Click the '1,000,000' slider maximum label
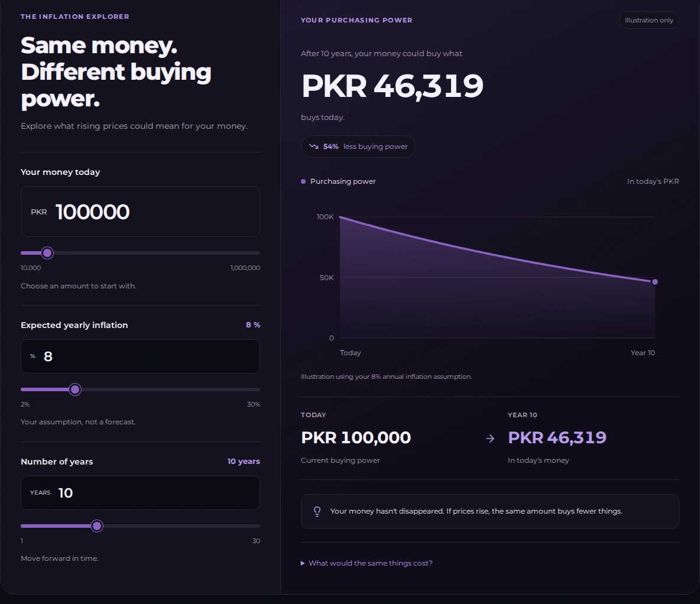The height and width of the screenshot is (604, 700). point(245,268)
